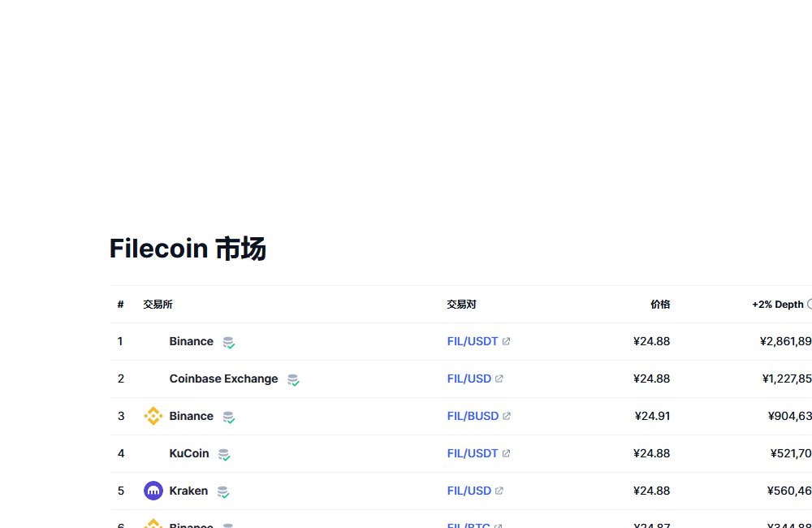Click depth value ¥521,70 in KuCoin row
Screen dimensions: 812x528
[791, 453]
